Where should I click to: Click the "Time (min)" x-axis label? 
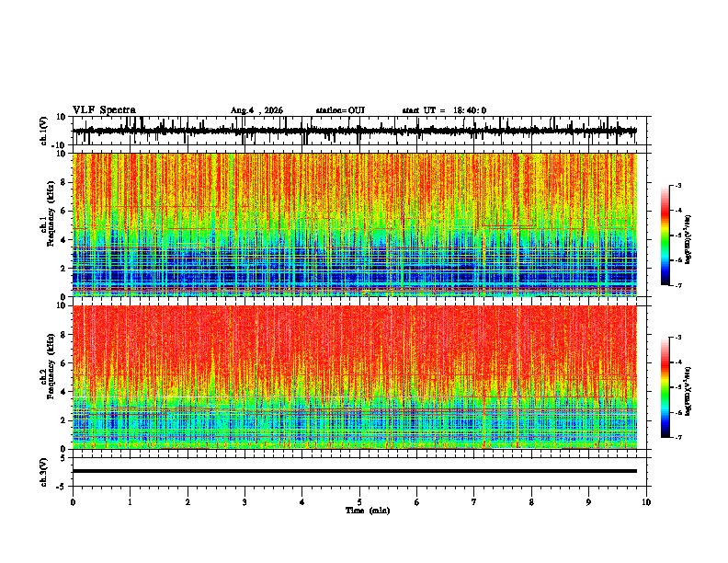click(368, 511)
